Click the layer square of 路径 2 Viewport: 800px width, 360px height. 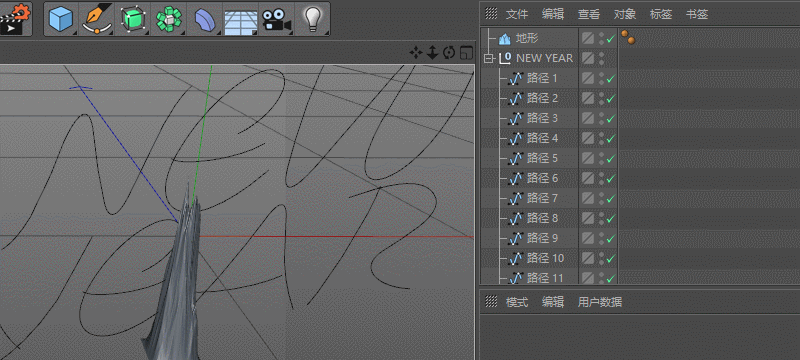pyautogui.click(x=588, y=98)
